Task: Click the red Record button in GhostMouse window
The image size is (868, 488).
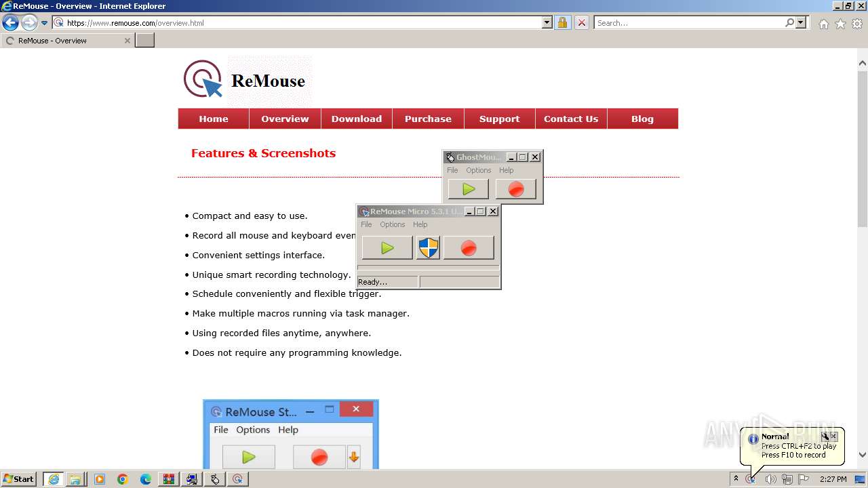Action: click(516, 189)
